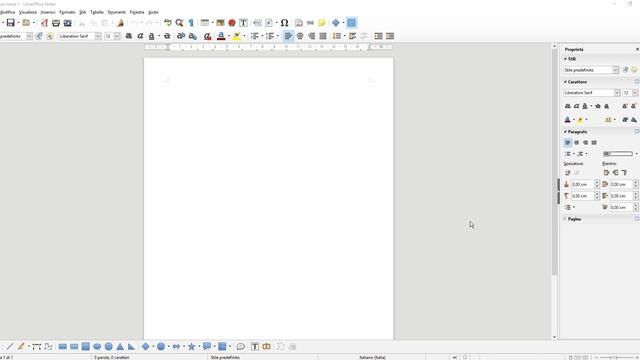640x360 pixels.
Task: Open the font size dropdown in toolbar
Action: (x=117, y=36)
